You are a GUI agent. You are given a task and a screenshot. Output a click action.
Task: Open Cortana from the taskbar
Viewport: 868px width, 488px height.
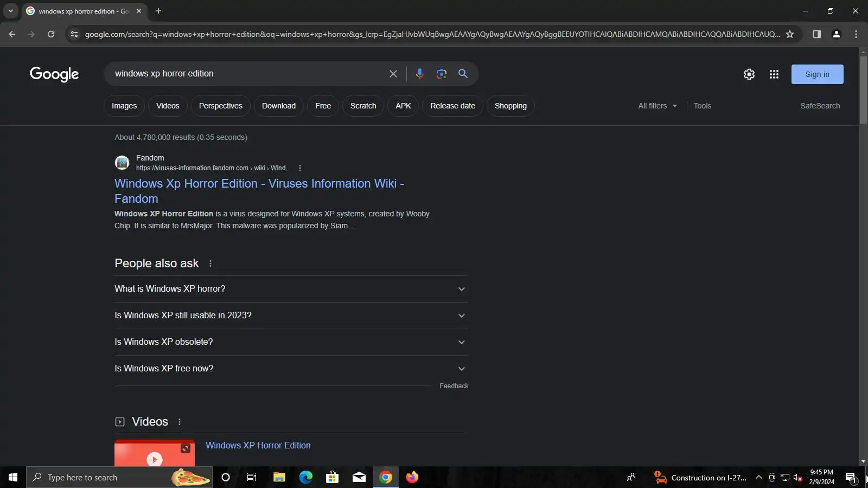(x=226, y=477)
